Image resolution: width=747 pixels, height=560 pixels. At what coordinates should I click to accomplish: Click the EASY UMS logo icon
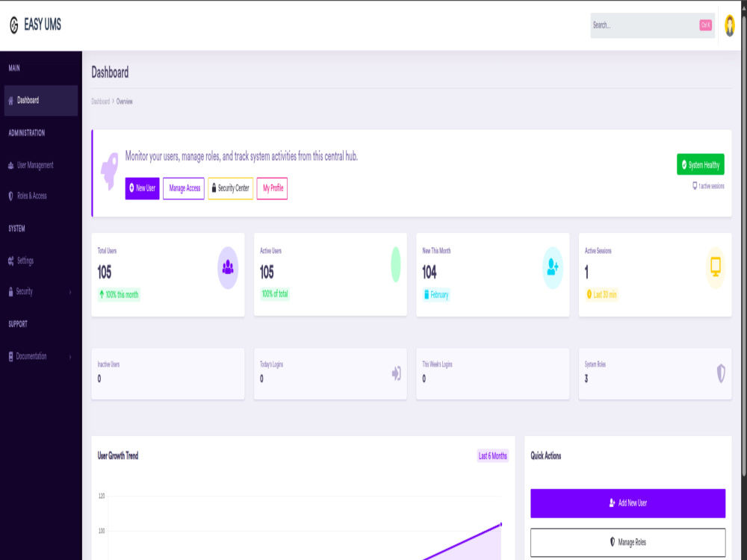13,25
